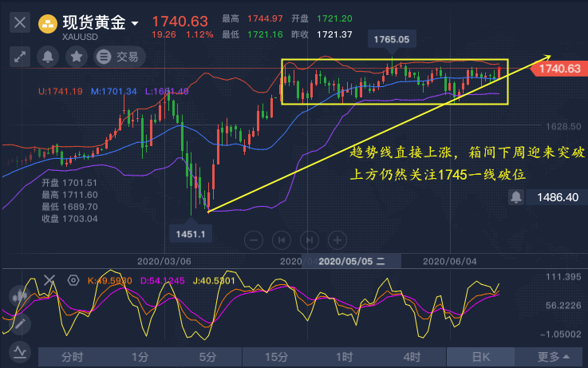Image resolution: width=588 pixels, height=368 pixels.
Task: Step chart forward with next icon
Action: [310, 239]
